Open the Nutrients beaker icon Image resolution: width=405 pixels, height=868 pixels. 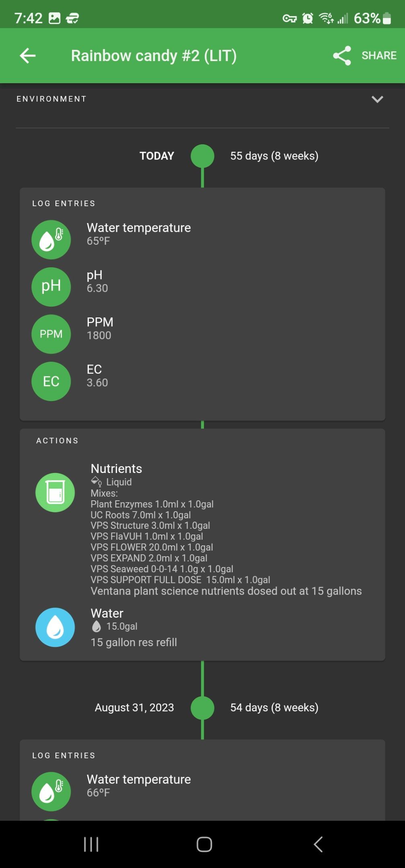(x=55, y=492)
